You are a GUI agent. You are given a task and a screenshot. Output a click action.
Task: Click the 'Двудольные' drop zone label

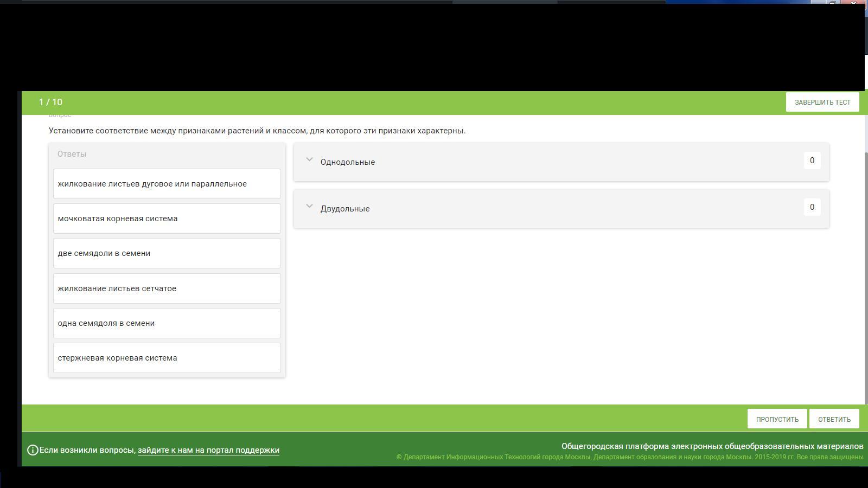[345, 209]
